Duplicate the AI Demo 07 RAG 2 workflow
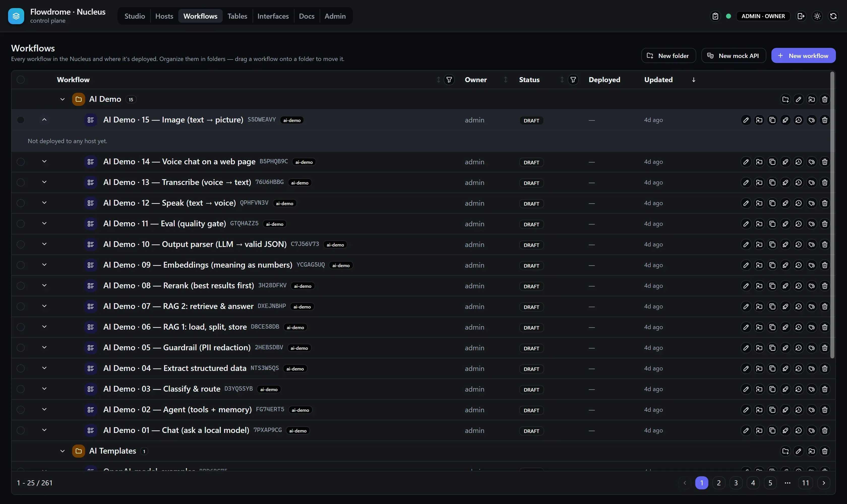 click(772, 306)
